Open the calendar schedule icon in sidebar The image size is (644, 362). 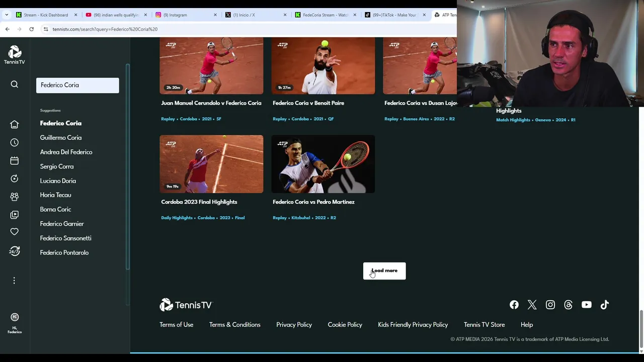(15, 161)
